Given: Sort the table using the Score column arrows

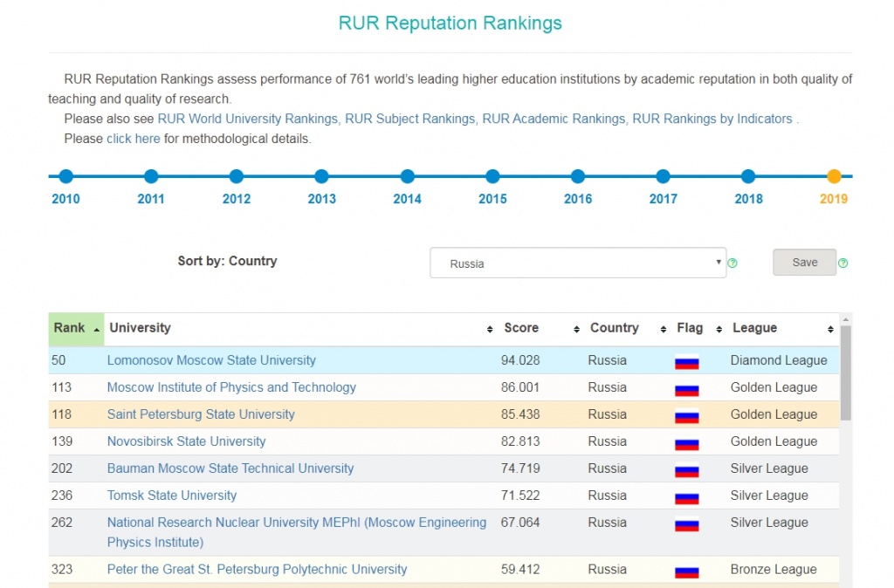Looking at the screenshot, I should pyautogui.click(x=575, y=329).
